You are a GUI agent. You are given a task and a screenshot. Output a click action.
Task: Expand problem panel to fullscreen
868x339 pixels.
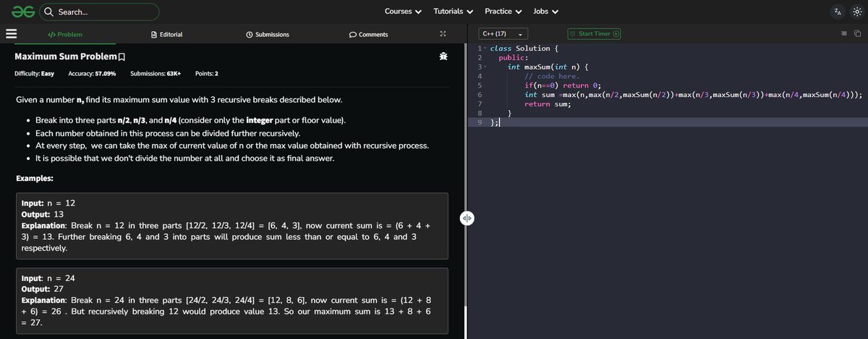[x=443, y=34]
